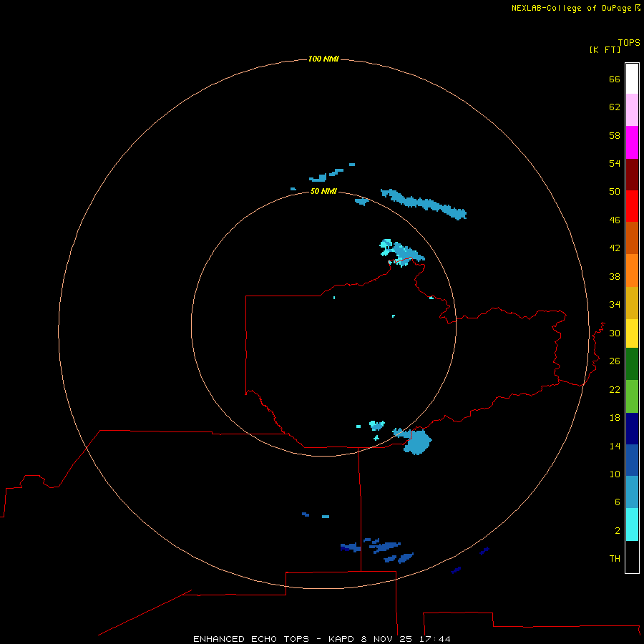Click the large round echo blob near the southeast 50 NMI ring
644x644 pixels.
pos(417,442)
